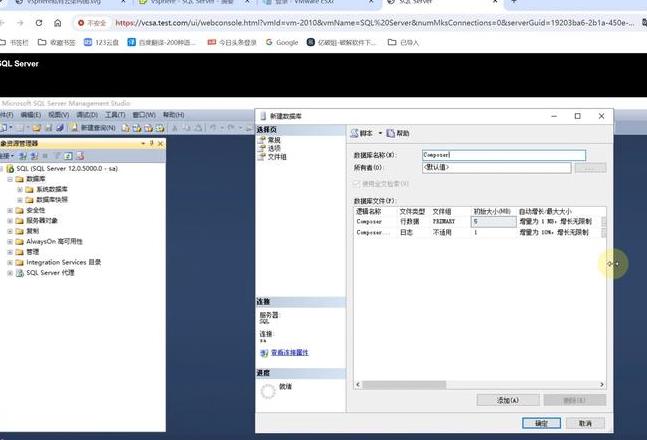Expand the 管理 folder

tap(10, 252)
